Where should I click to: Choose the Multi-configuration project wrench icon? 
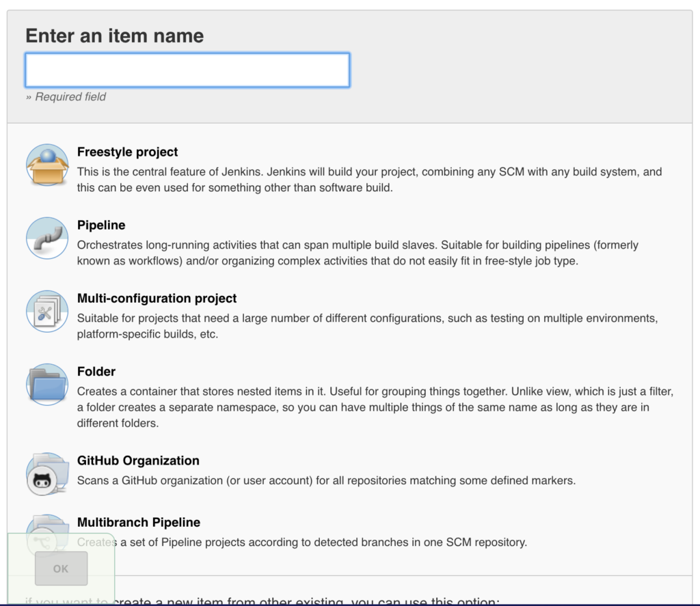47,312
